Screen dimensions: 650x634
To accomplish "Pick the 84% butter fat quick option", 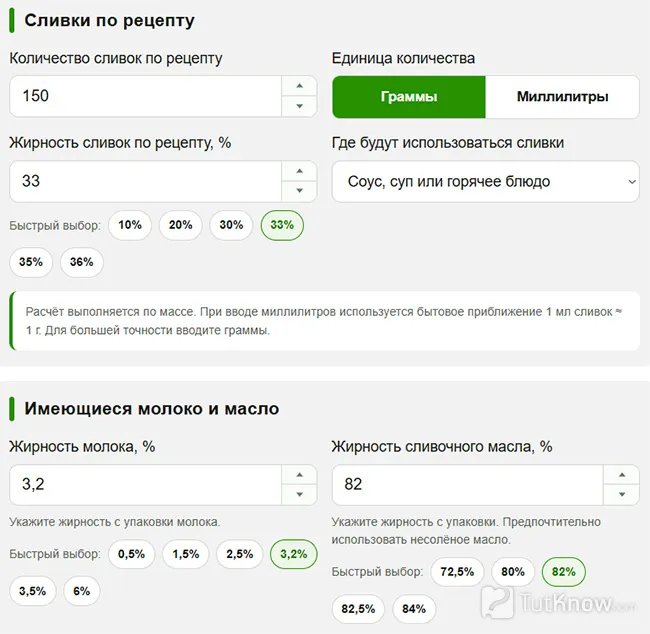I will pos(414,609).
